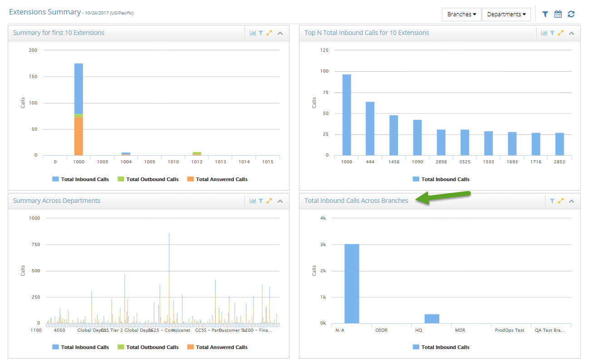Toggle Total Outbound Calls legend in first 10 Extensions chart
Screen dimensions: 589x364
[148, 179]
